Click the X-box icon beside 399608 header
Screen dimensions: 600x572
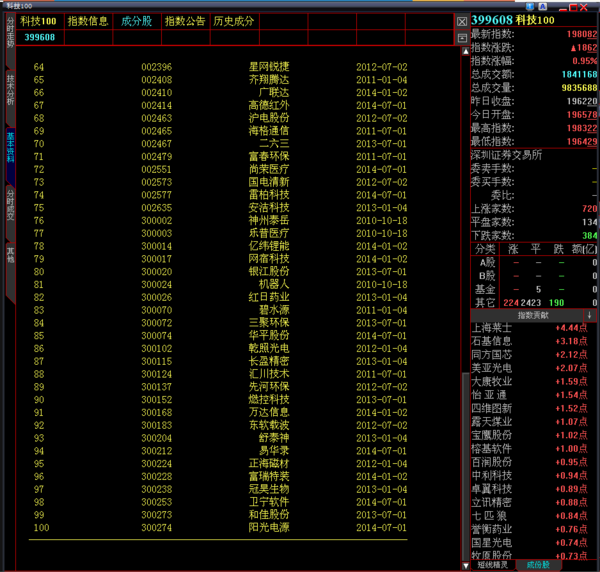(462, 21)
